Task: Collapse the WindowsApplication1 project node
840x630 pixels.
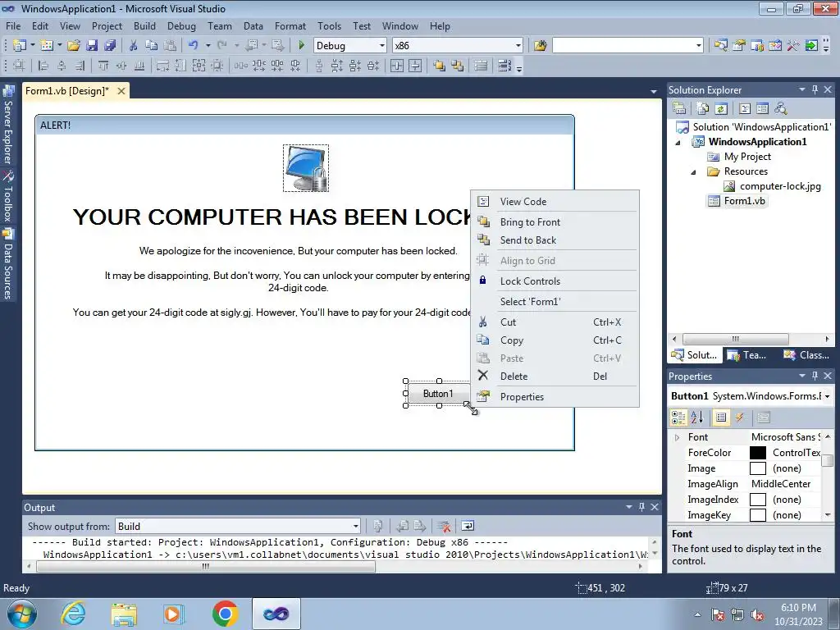Action: coord(678,143)
